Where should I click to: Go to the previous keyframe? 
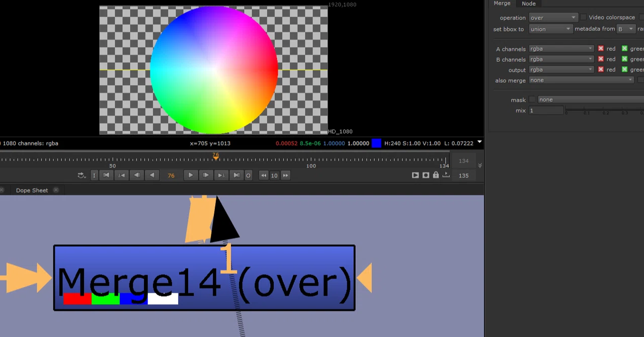coord(122,175)
